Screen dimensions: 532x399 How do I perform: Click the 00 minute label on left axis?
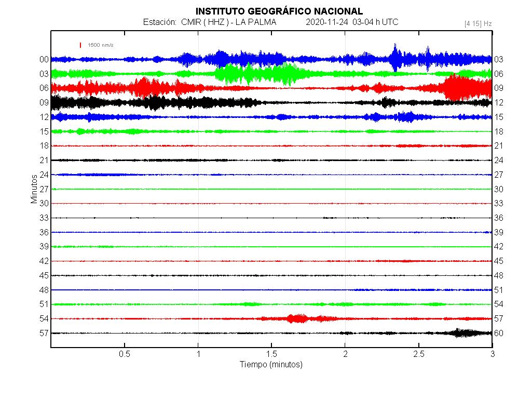click(x=44, y=60)
